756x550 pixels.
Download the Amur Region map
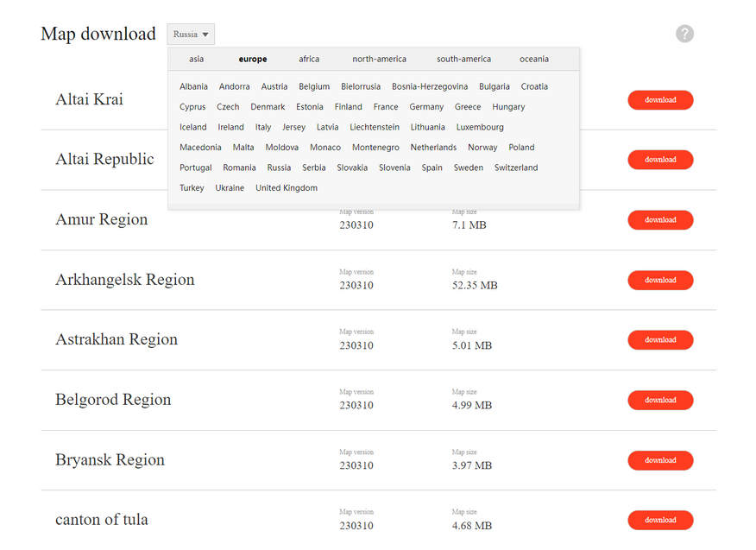[660, 220]
